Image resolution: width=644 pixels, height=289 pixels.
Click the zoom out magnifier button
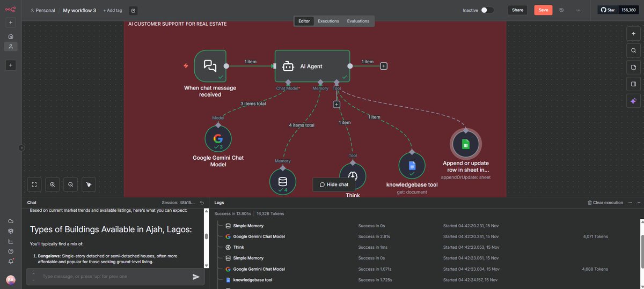coord(71,184)
